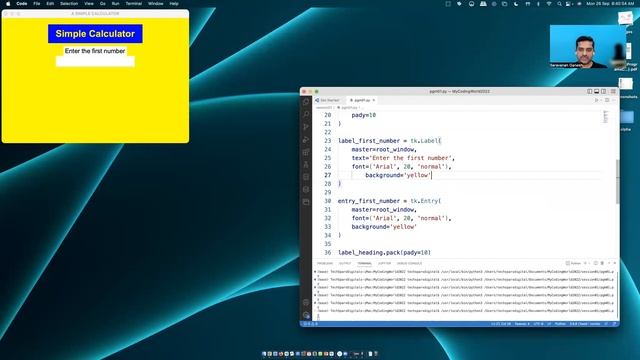Open the Terminal menu in menu bar

(134, 4)
